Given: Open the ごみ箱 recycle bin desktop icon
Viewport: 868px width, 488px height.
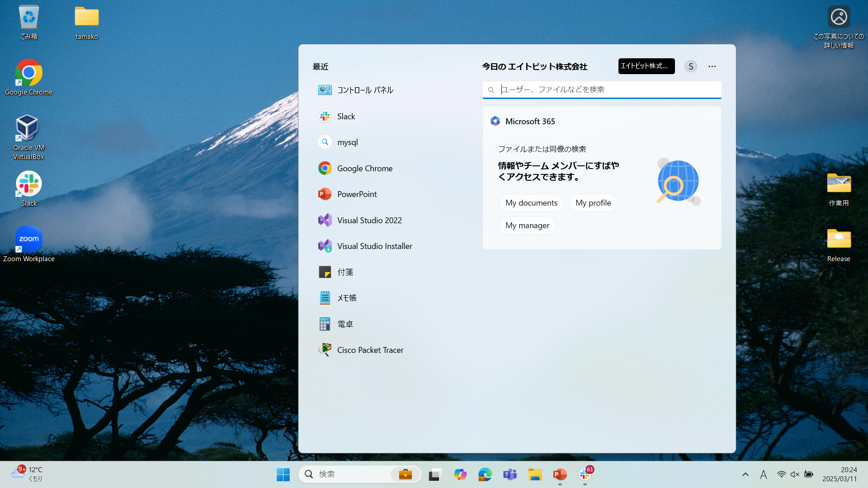Looking at the screenshot, I should [28, 23].
